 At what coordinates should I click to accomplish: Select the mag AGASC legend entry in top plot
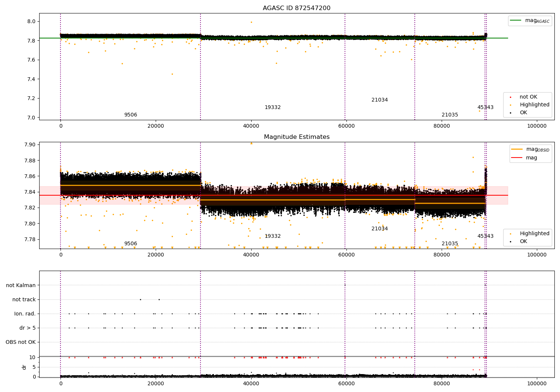[x=530, y=21]
